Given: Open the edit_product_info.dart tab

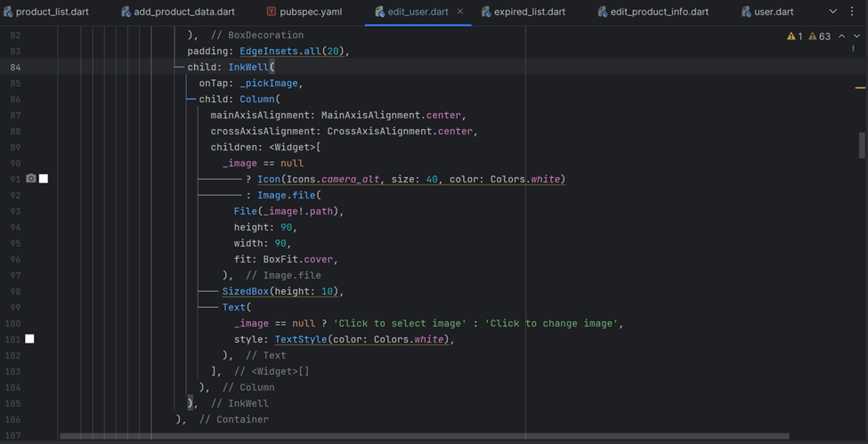Looking at the screenshot, I should 653,12.
